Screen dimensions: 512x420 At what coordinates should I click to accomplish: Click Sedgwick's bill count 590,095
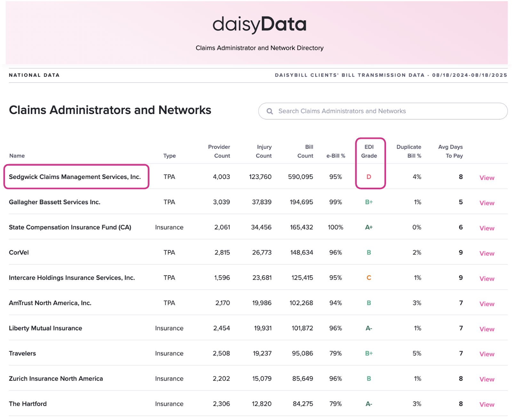pos(300,177)
